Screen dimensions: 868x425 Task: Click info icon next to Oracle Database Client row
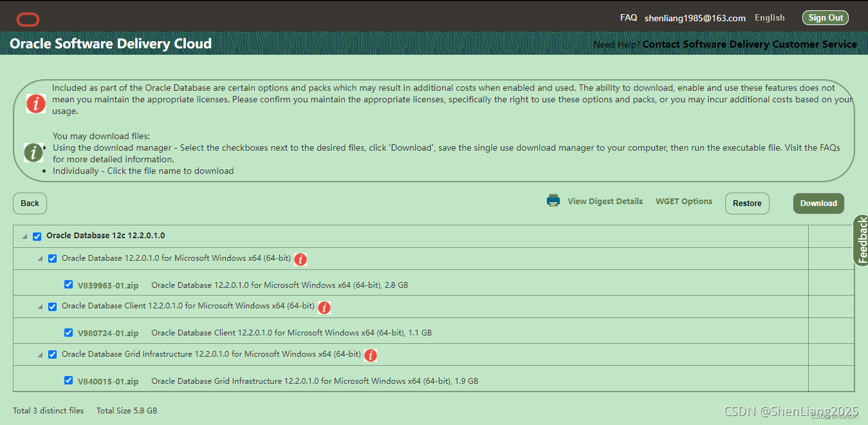pyautogui.click(x=324, y=308)
